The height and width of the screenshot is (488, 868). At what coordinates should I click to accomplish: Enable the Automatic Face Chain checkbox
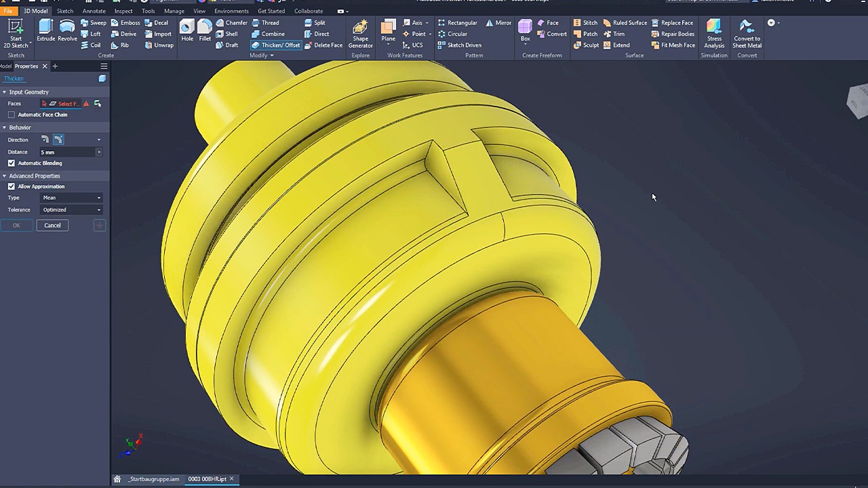point(12,115)
